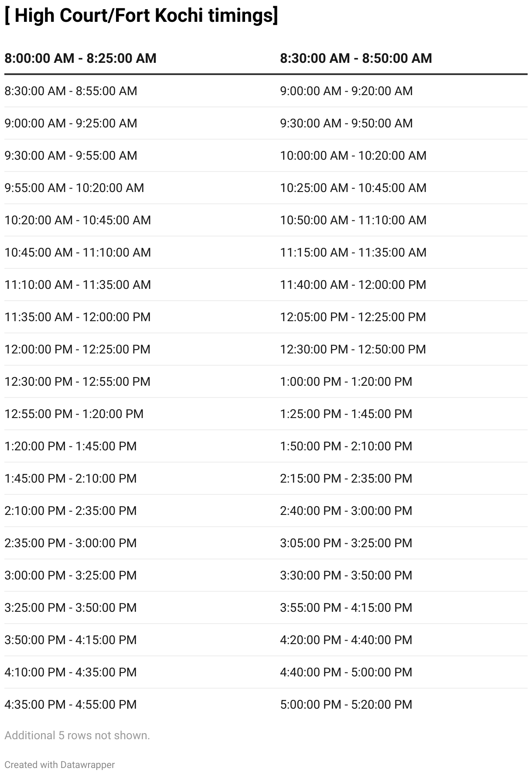
Task: Select cell 4:10:00 PM - 4:35:00 PM
Action: (x=71, y=672)
